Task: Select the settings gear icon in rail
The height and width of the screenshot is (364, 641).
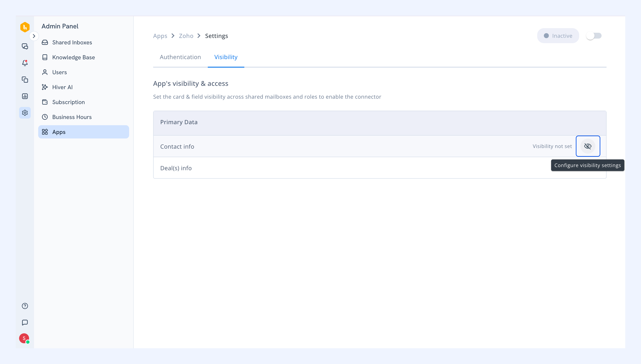Action: (x=25, y=113)
